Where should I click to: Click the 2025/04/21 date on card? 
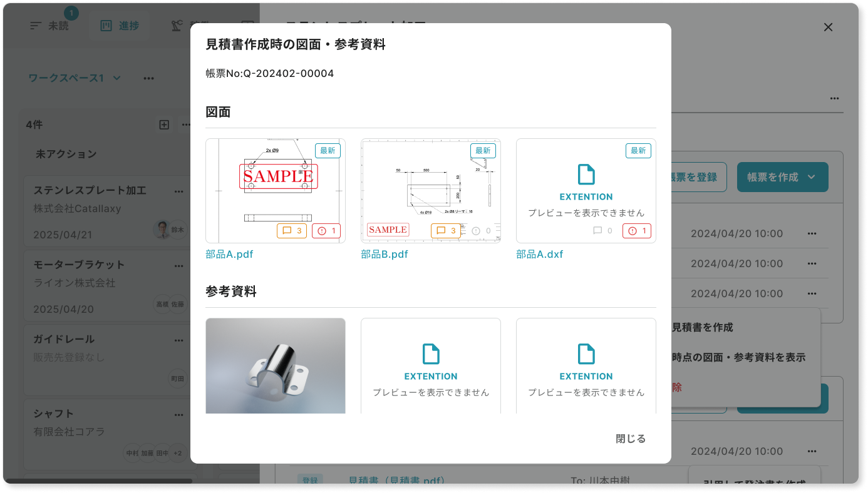click(63, 235)
